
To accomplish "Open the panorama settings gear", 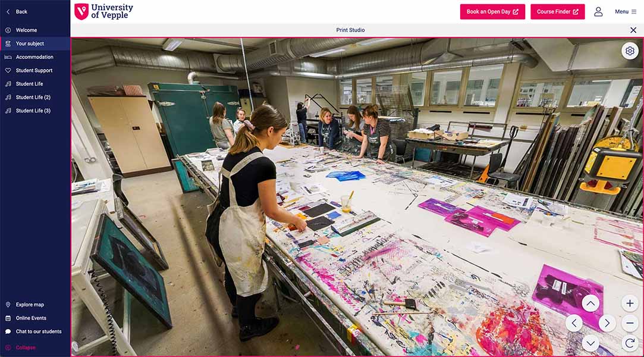I will click(x=630, y=51).
